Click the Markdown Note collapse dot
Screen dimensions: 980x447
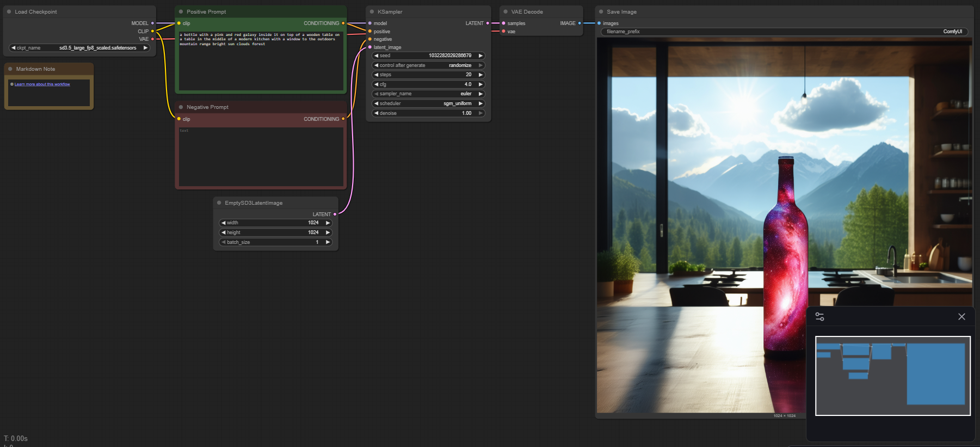tap(10, 69)
